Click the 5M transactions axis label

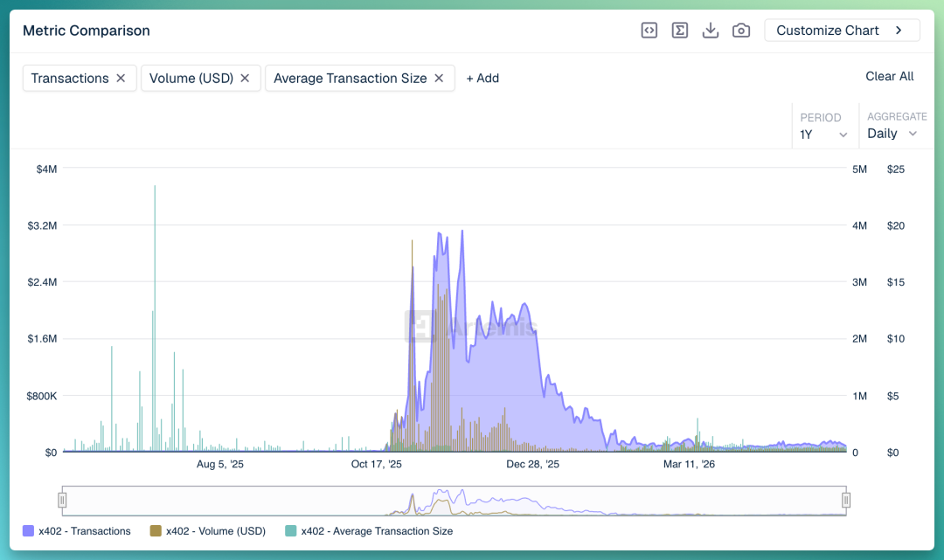[860, 169]
